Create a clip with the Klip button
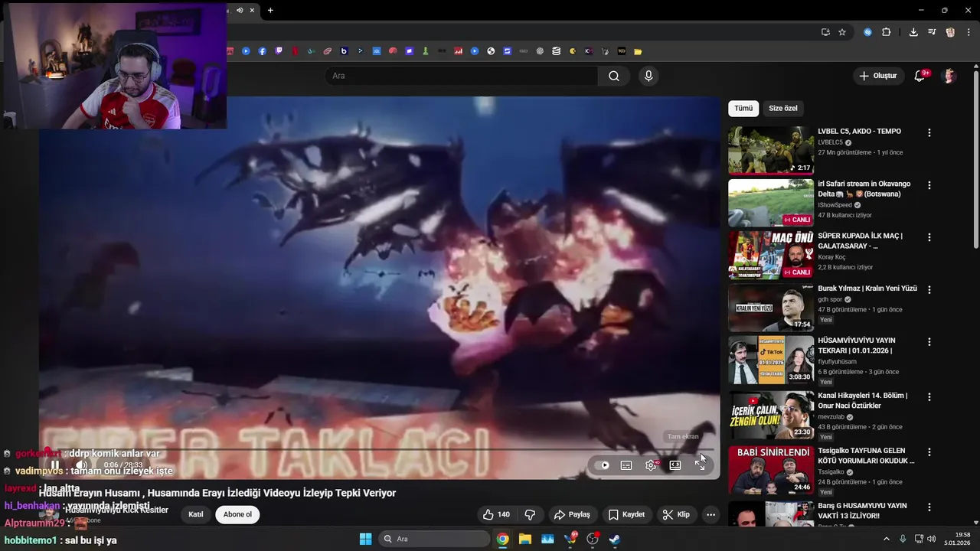The height and width of the screenshot is (551, 980). pyautogui.click(x=676, y=515)
